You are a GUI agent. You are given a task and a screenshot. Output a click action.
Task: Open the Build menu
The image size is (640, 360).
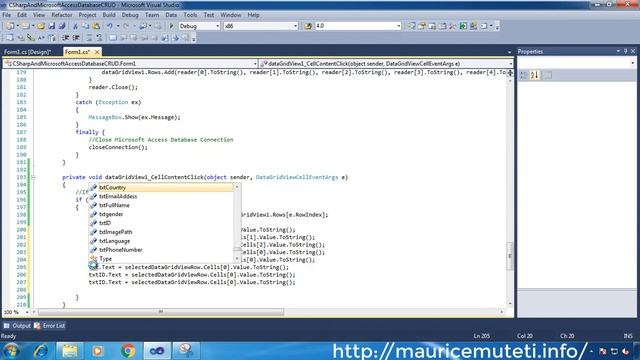[109, 15]
